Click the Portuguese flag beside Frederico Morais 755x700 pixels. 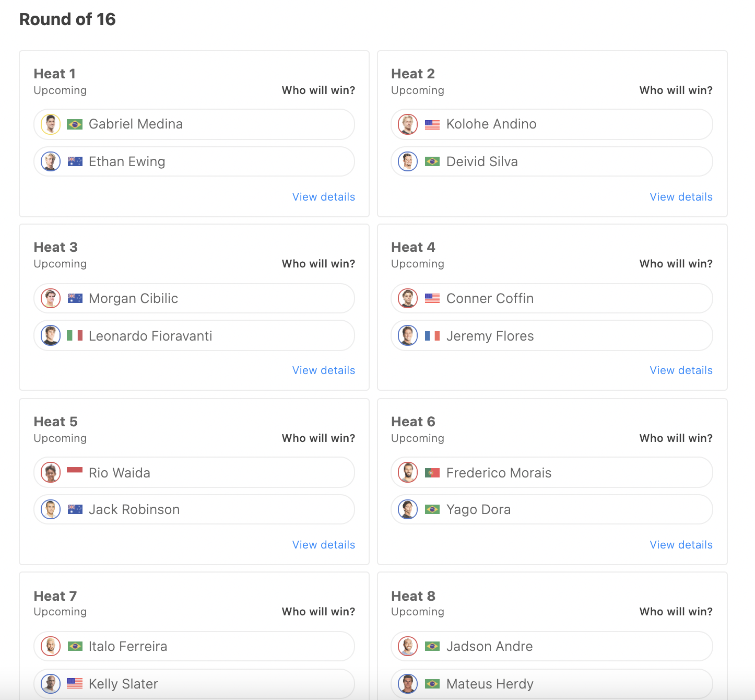tap(432, 473)
